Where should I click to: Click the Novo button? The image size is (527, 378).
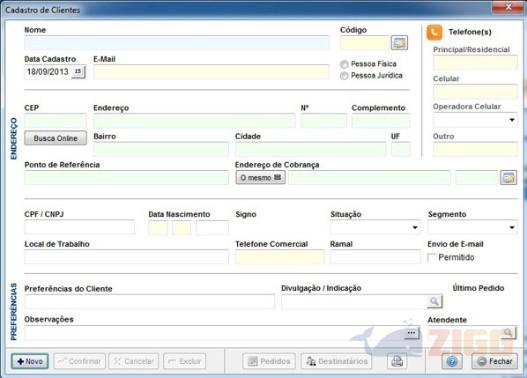click(x=30, y=361)
